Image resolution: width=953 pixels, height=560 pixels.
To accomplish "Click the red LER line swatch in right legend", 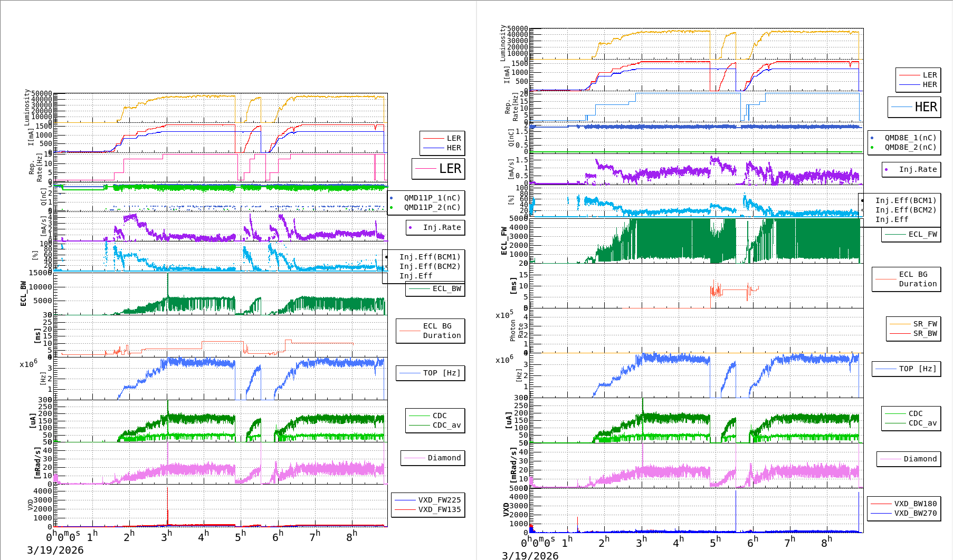I will pyautogui.click(x=909, y=75).
